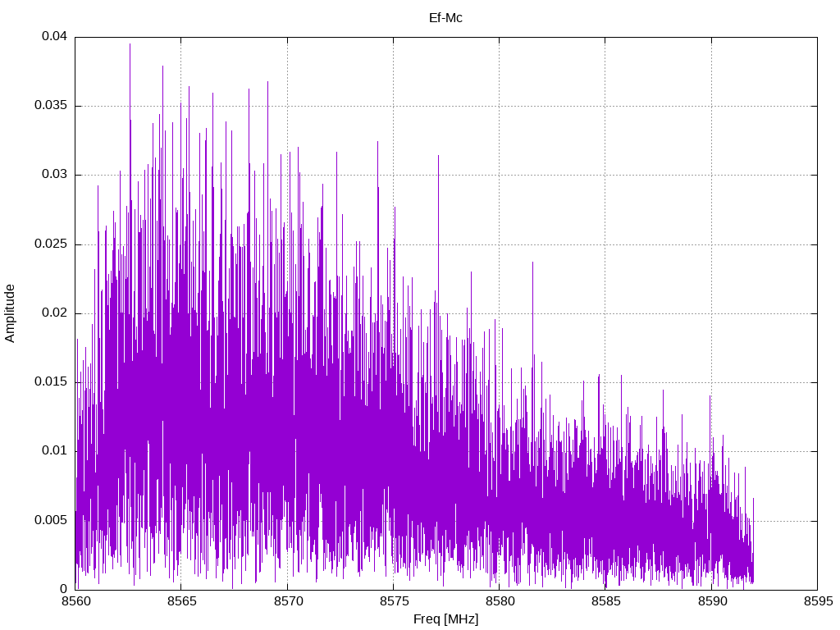This screenshot has height=630, width=840.
Task: Click the 8595 x-axis tick label
Action: coord(818,601)
